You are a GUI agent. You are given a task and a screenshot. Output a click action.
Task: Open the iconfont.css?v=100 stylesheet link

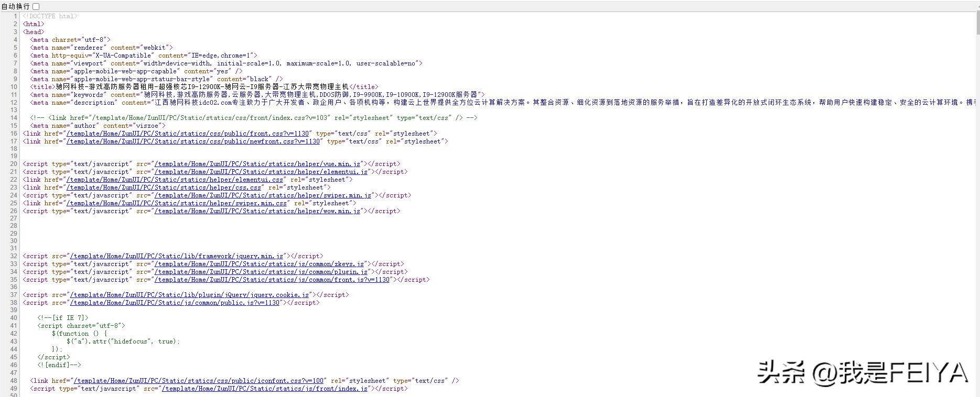tap(199, 381)
